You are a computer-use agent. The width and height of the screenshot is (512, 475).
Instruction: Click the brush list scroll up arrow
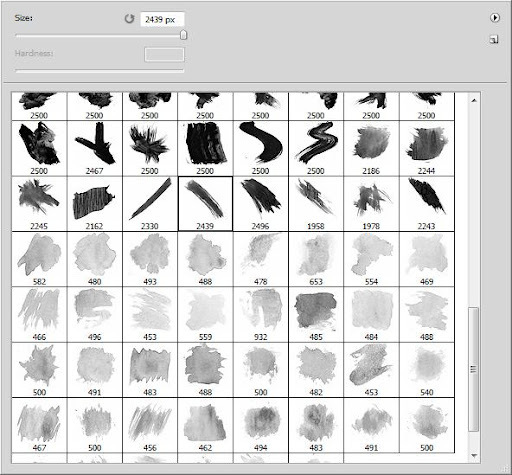[x=474, y=100]
